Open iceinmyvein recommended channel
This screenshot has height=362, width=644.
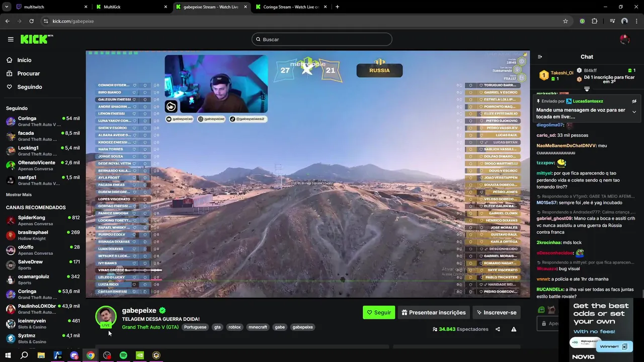point(43,323)
